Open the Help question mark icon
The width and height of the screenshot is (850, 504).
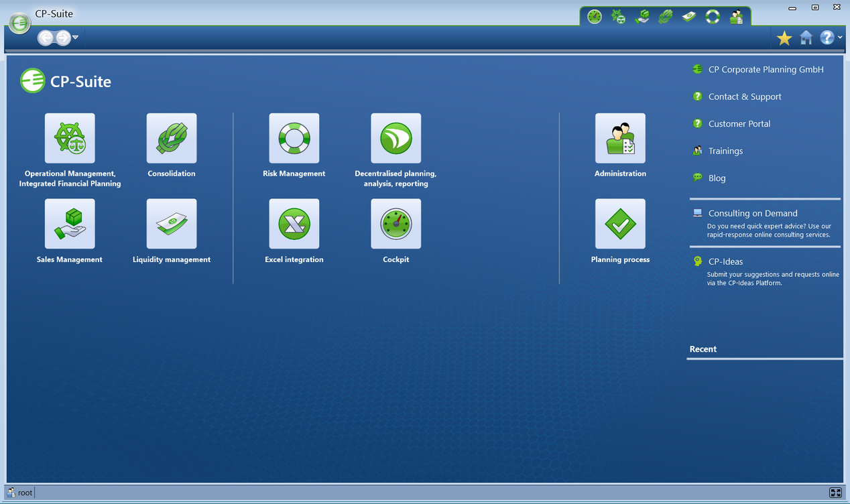pos(827,38)
